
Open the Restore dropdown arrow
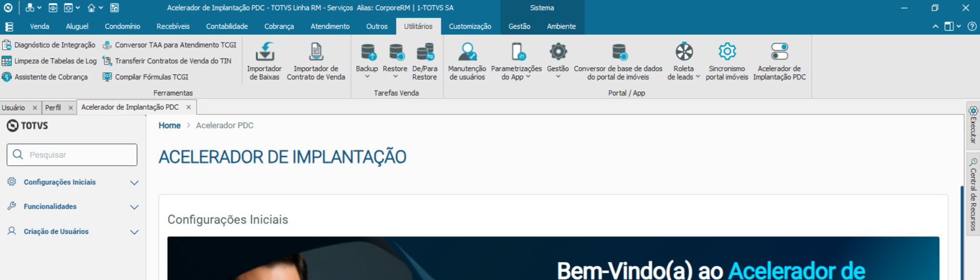click(395, 77)
